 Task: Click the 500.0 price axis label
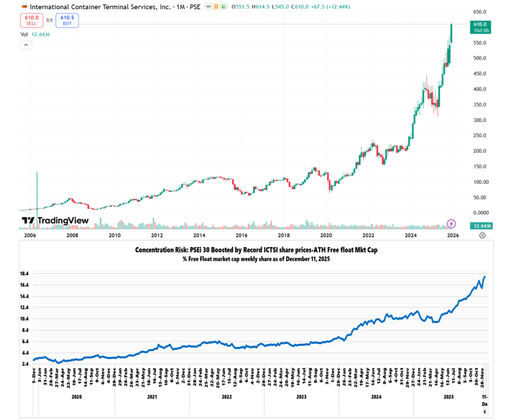point(480,58)
